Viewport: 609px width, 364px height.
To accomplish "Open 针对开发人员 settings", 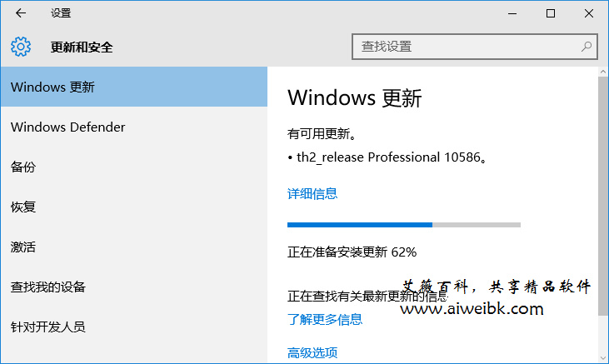I will point(134,327).
